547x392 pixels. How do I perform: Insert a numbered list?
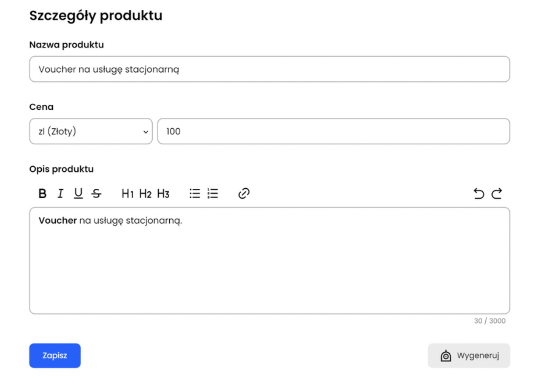tap(213, 194)
